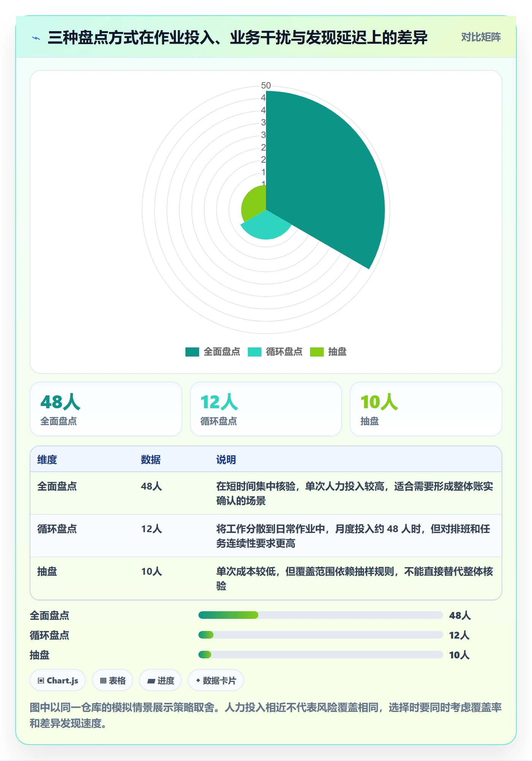Click the lightning icon beside the title
Screen dimensions: 532x761
[x=36, y=38]
